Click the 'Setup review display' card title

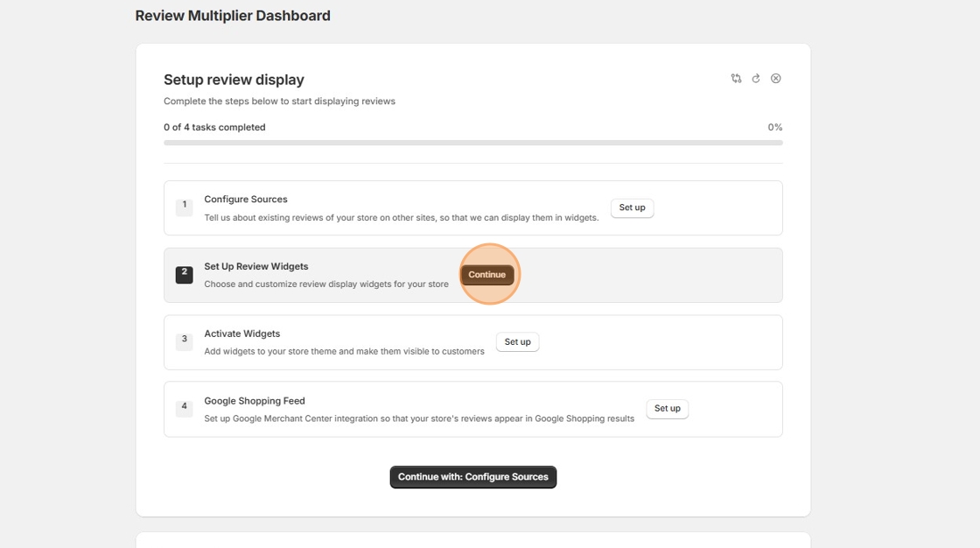(x=234, y=80)
